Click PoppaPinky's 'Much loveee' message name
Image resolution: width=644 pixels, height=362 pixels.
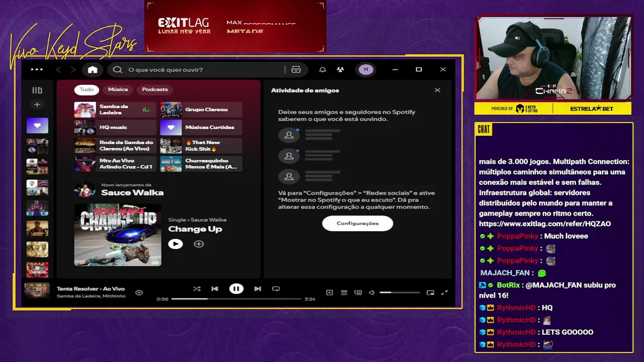click(x=518, y=236)
